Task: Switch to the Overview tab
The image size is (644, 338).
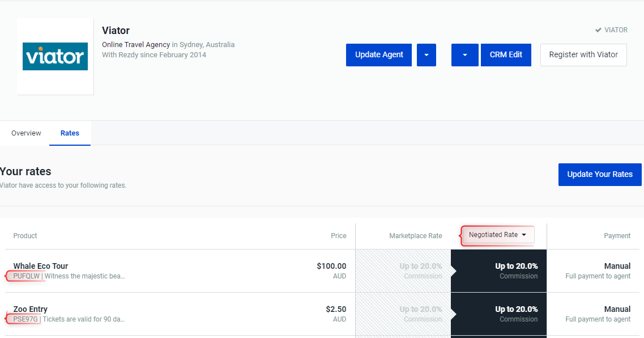Action: pos(26,133)
